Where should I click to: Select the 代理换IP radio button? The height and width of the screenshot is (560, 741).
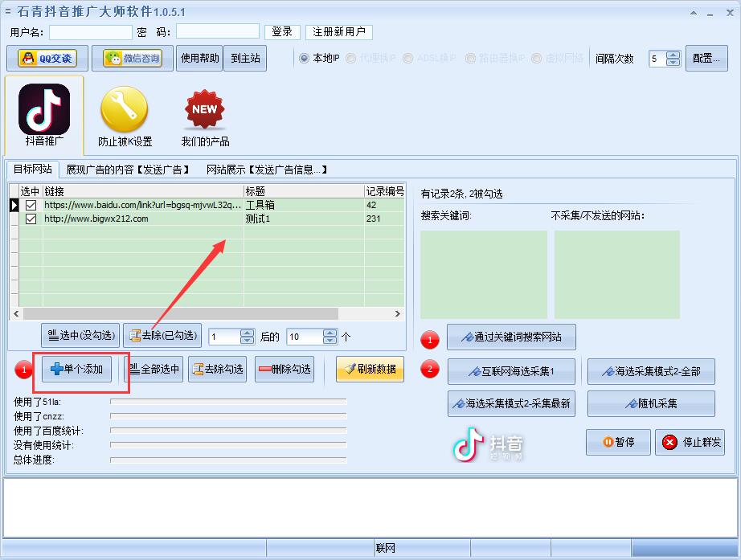click(x=350, y=58)
